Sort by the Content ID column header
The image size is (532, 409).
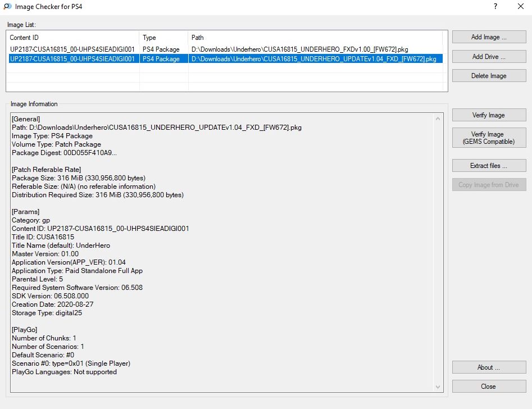73,38
